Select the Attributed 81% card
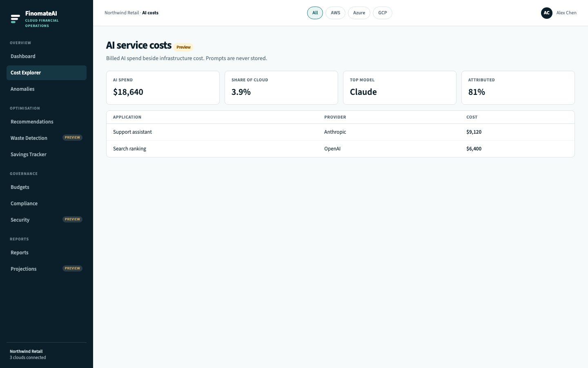This screenshot has width=588, height=368. (518, 88)
